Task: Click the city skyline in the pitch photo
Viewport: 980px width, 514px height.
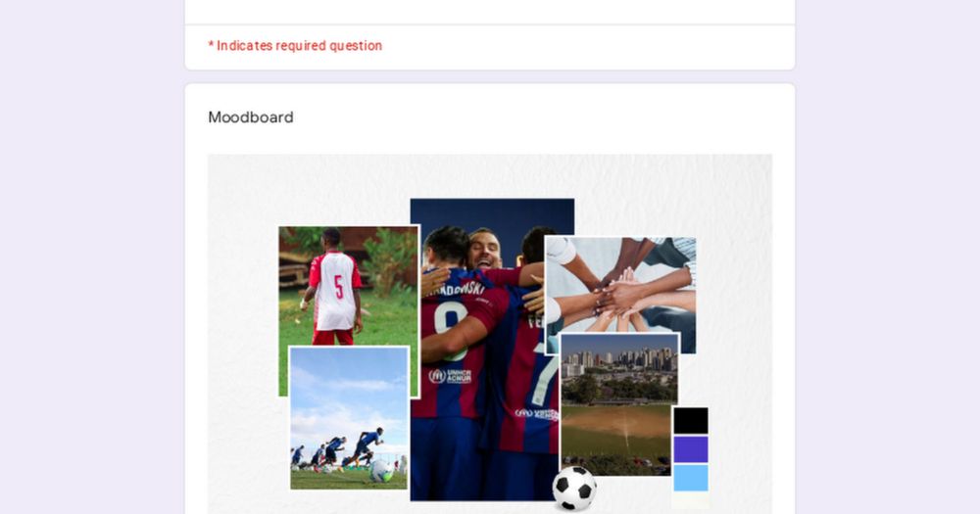Action: coord(619,362)
